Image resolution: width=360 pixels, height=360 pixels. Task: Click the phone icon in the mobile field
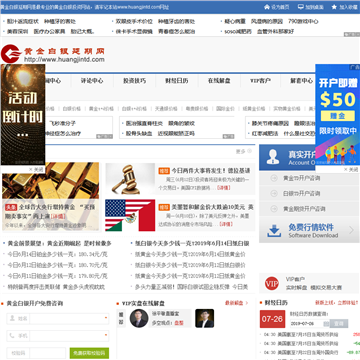pos(12,336)
